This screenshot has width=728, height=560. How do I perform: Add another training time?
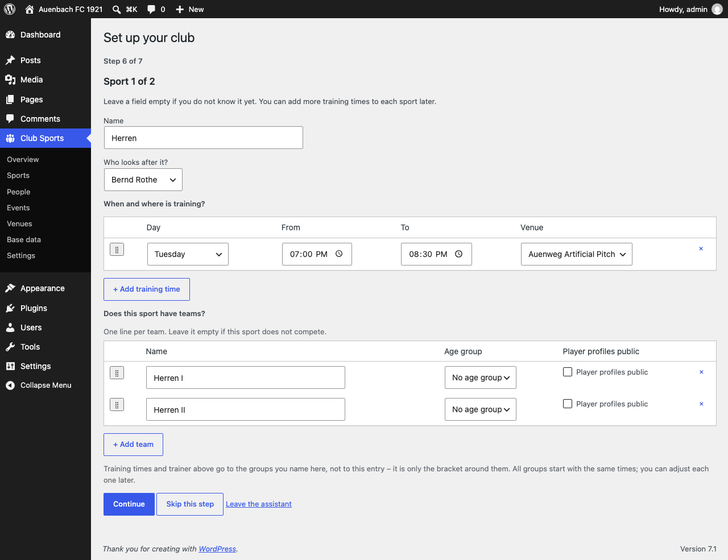pos(147,289)
